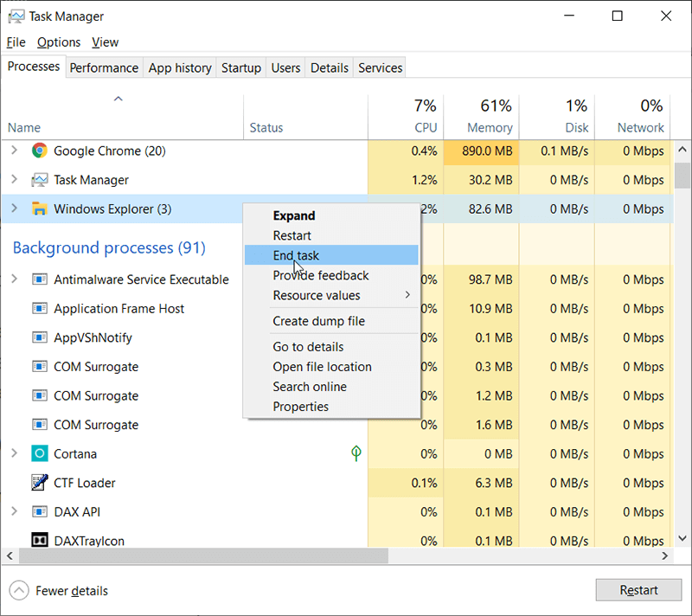Click the CTF Loader icon
This screenshot has width=692, height=616.
click(38, 483)
